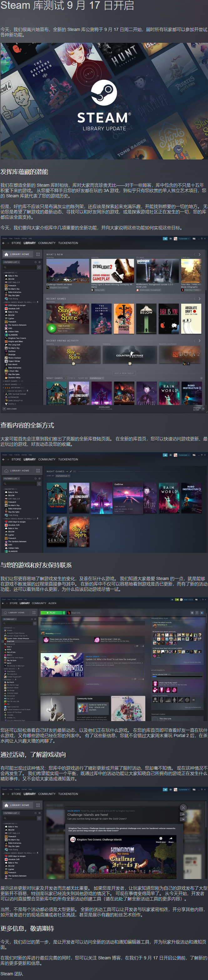The image size is (208, 980).
Task: Open the Counter-Strike friend activity card
Action: pos(130,355)
